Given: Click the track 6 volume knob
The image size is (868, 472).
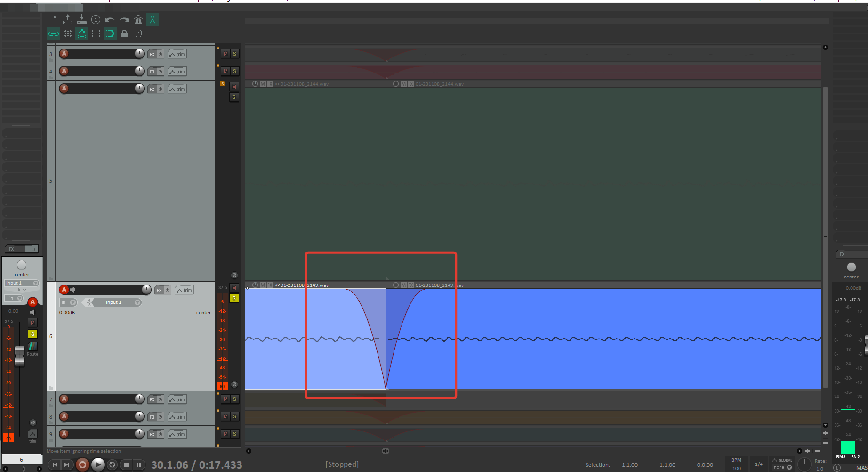Looking at the screenshot, I should tap(146, 290).
